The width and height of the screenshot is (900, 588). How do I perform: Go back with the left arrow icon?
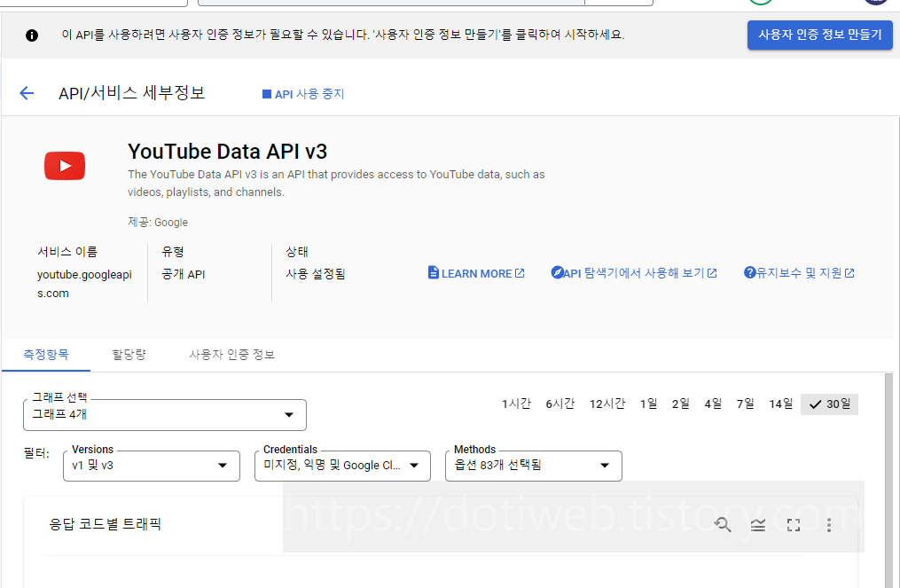(x=27, y=93)
